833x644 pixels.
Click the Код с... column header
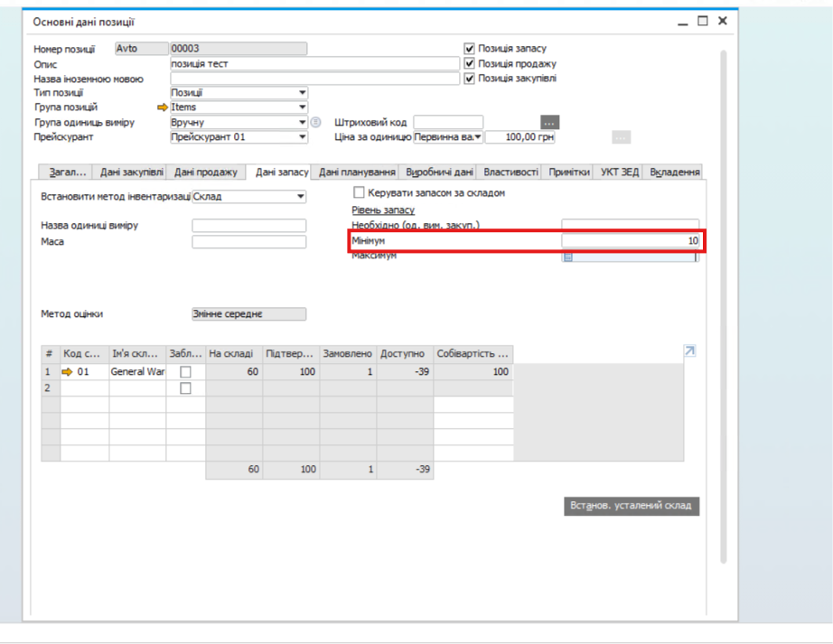(84, 353)
